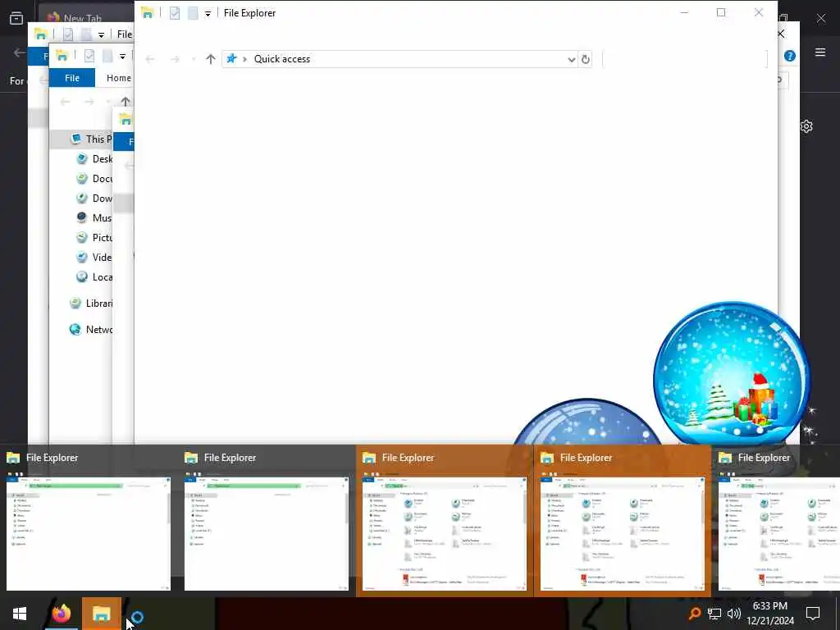Select Network in background navigation pane
840x630 pixels.
coord(91,330)
